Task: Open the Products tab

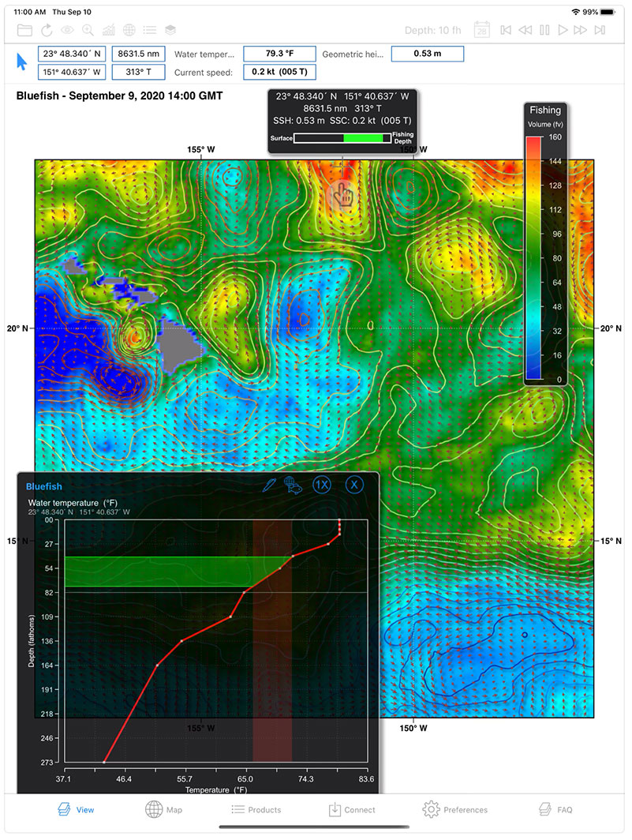Action: pos(256,809)
